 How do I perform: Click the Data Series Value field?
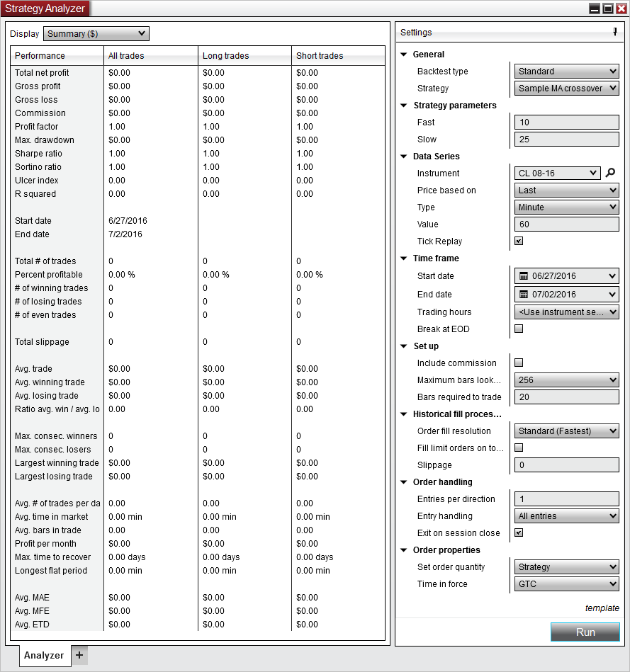point(566,224)
